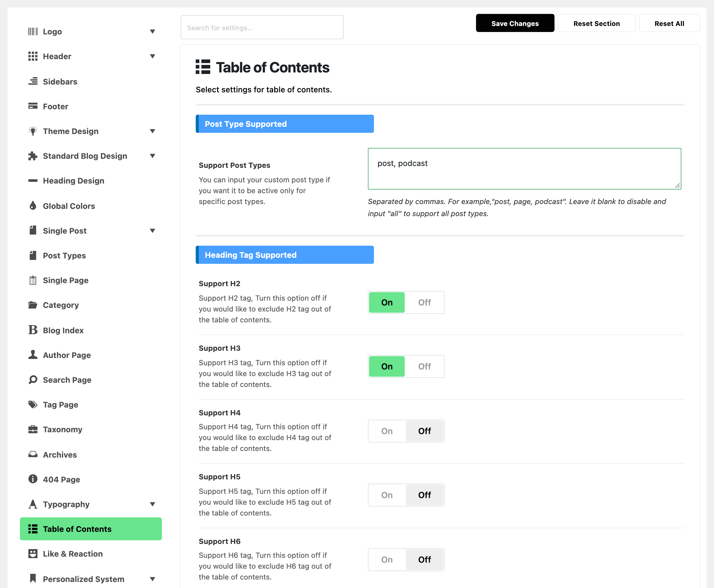Click the Search Page magnifier icon
This screenshot has height=588, width=714.
pyautogui.click(x=33, y=380)
